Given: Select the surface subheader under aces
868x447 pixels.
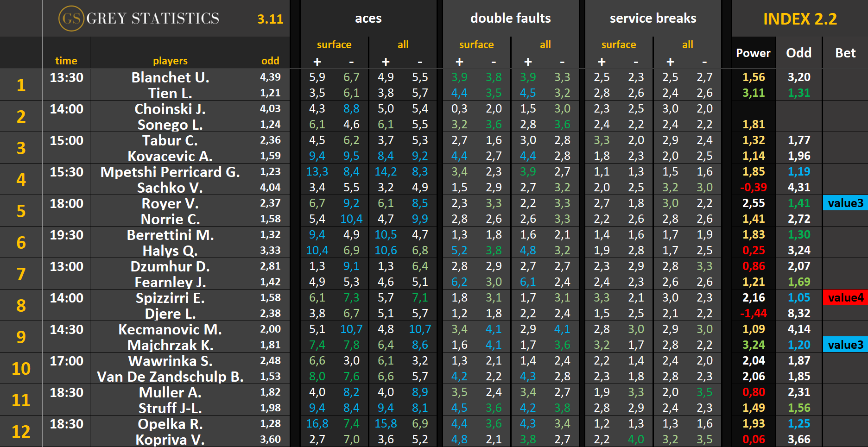Looking at the screenshot, I should (x=334, y=44).
